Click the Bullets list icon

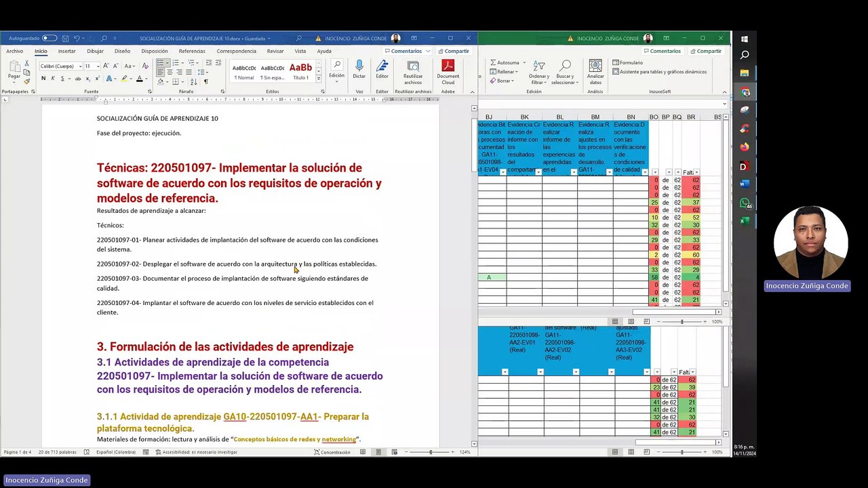tap(161, 63)
